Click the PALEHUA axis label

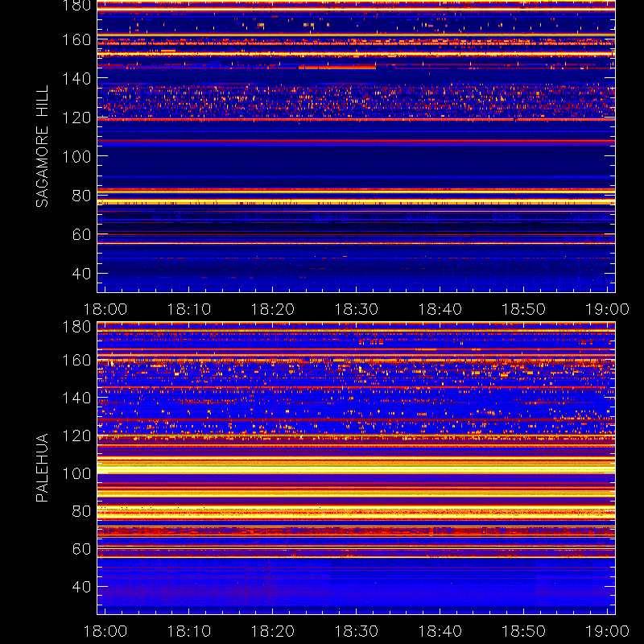coord(42,468)
